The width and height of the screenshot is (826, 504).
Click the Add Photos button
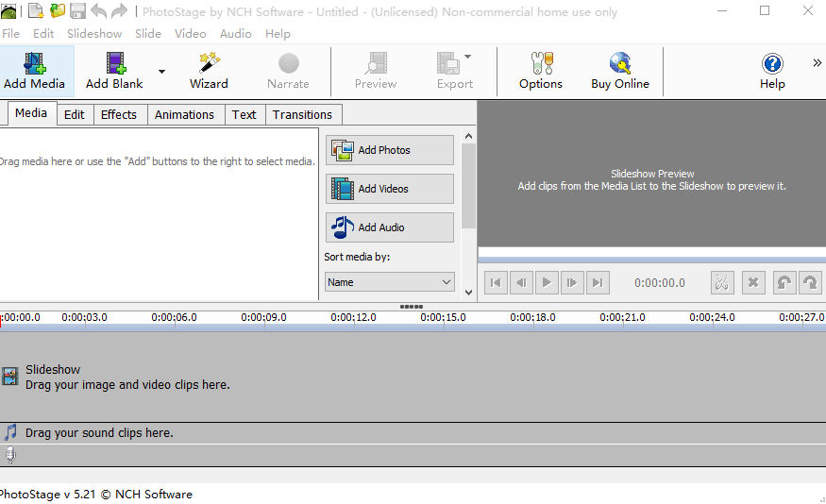[x=389, y=150]
